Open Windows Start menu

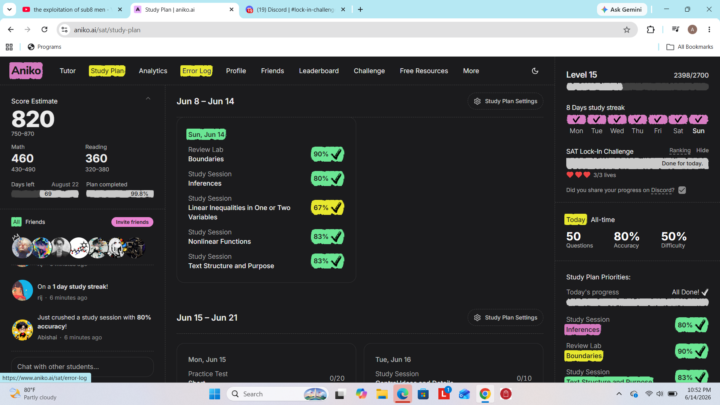[x=214, y=394]
